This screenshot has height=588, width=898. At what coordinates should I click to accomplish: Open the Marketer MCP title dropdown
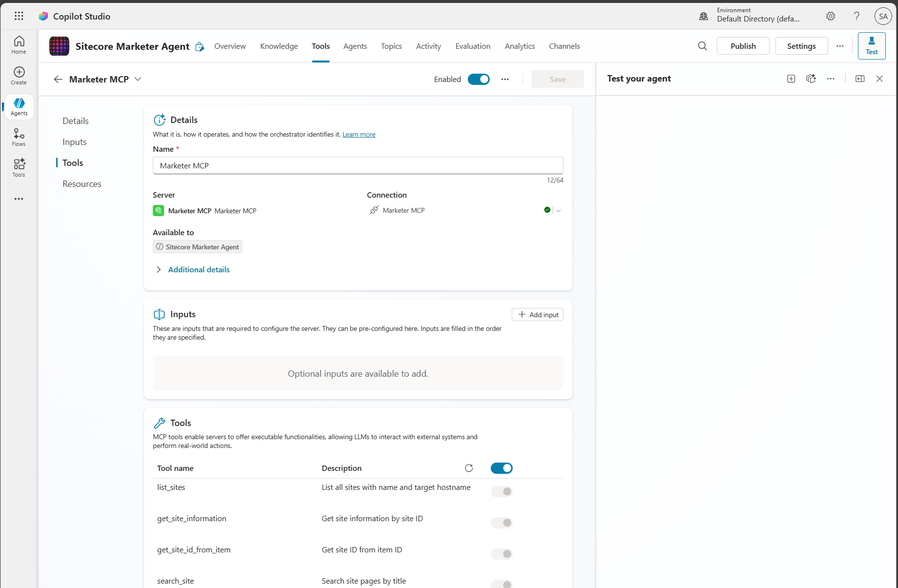(x=138, y=79)
